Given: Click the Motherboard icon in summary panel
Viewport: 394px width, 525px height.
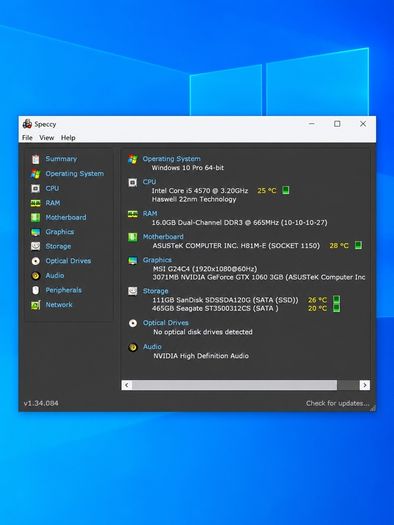Looking at the screenshot, I should tap(133, 237).
